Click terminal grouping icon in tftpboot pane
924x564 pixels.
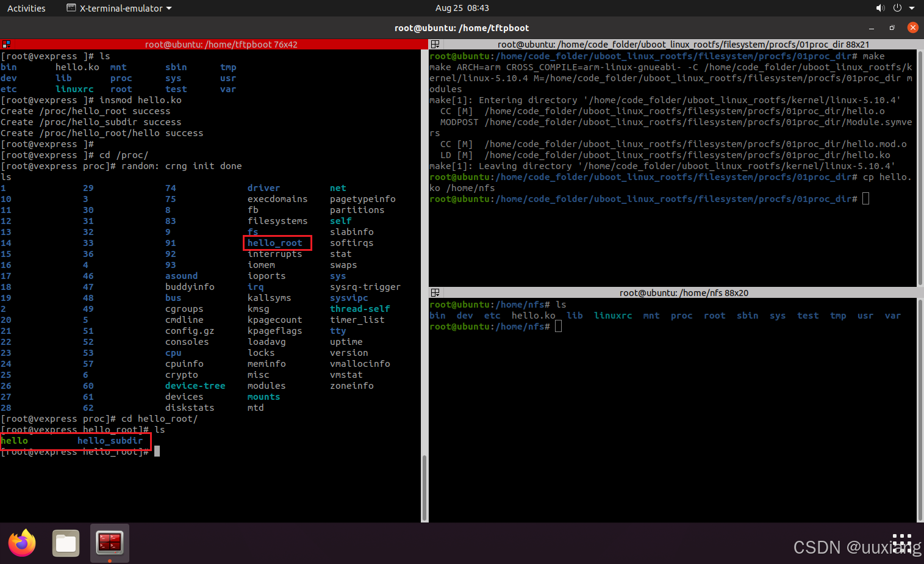6,44
